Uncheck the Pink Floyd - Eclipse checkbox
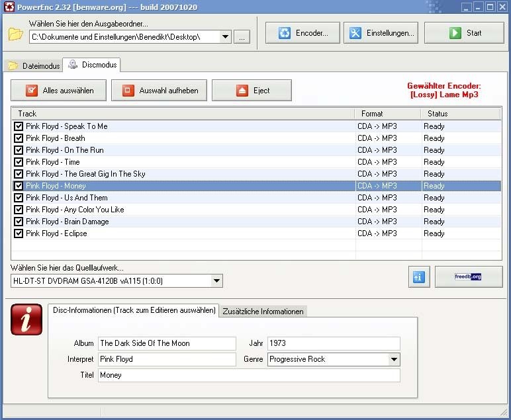 (19, 233)
